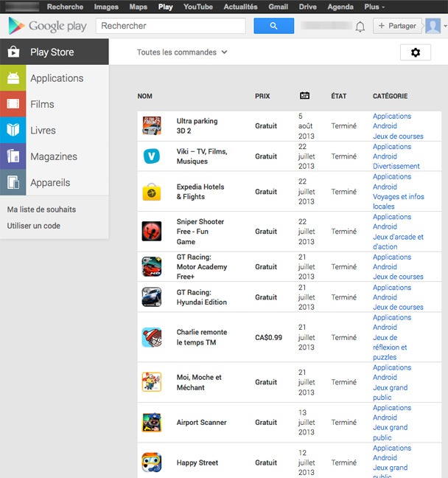The height and width of the screenshot is (478, 448).
Task: Open Ma liste de souhaits
Action: point(41,209)
